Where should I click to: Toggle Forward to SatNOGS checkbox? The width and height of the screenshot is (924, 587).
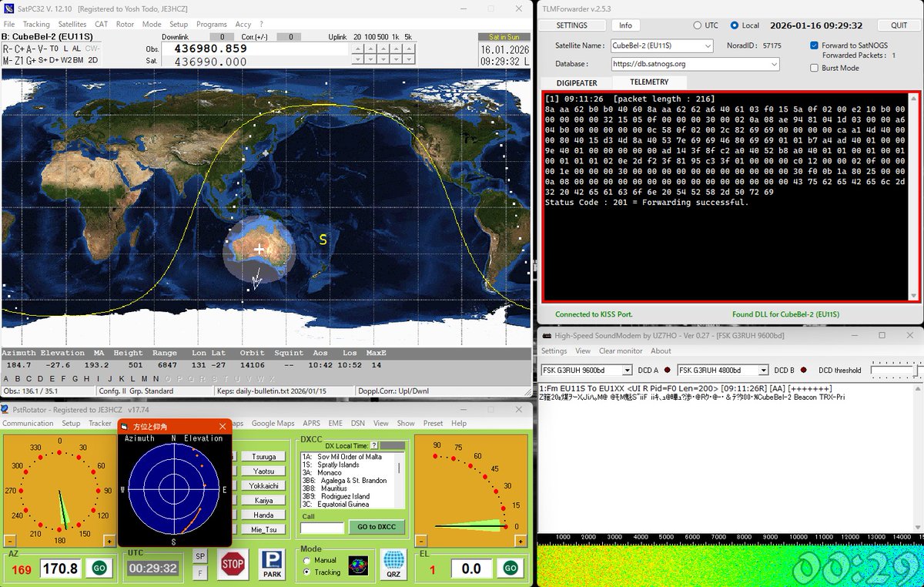pos(815,45)
